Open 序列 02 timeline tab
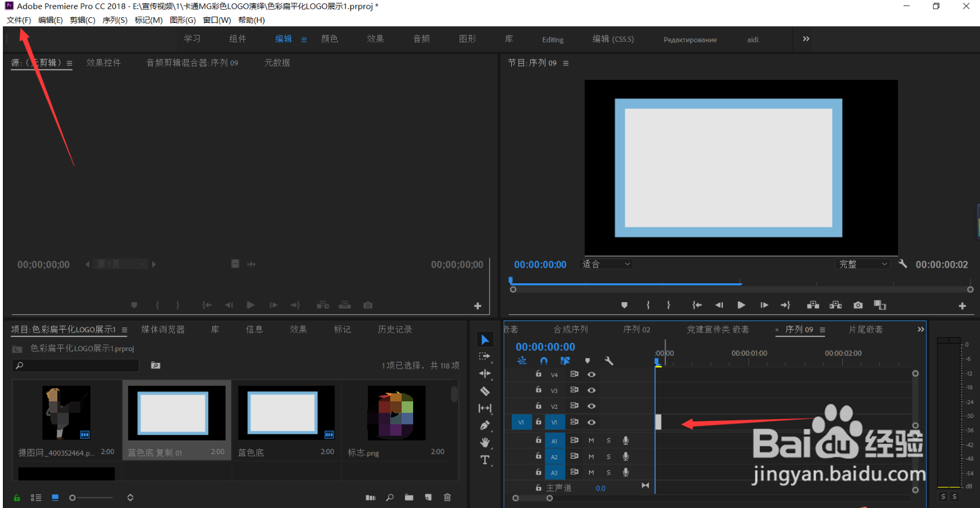 pos(637,329)
